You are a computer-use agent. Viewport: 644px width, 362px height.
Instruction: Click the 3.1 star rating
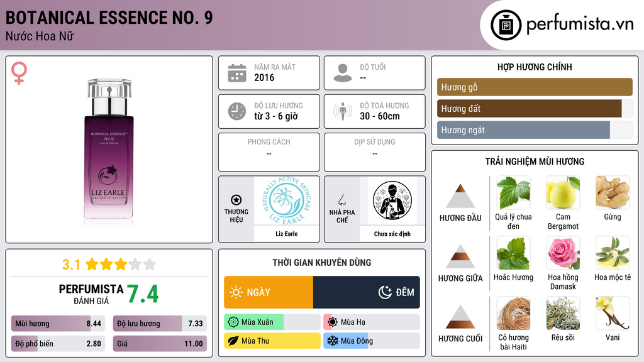[x=109, y=265]
